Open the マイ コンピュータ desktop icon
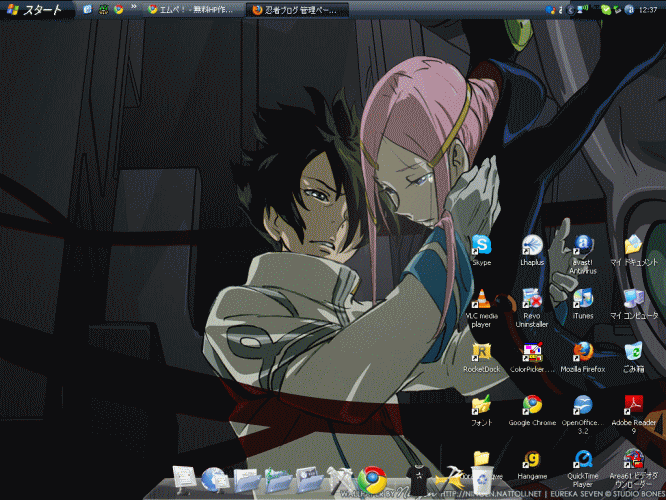 (x=633, y=304)
